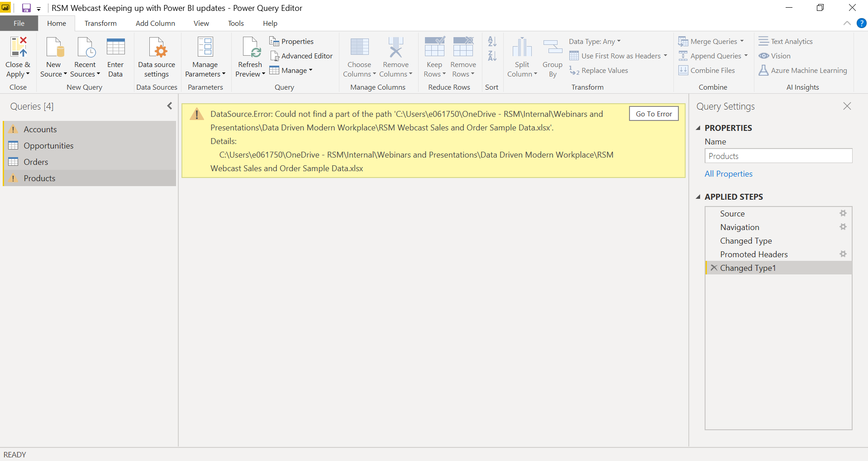Open settings gear for Source step
This screenshot has width=868, height=461.
tap(843, 213)
